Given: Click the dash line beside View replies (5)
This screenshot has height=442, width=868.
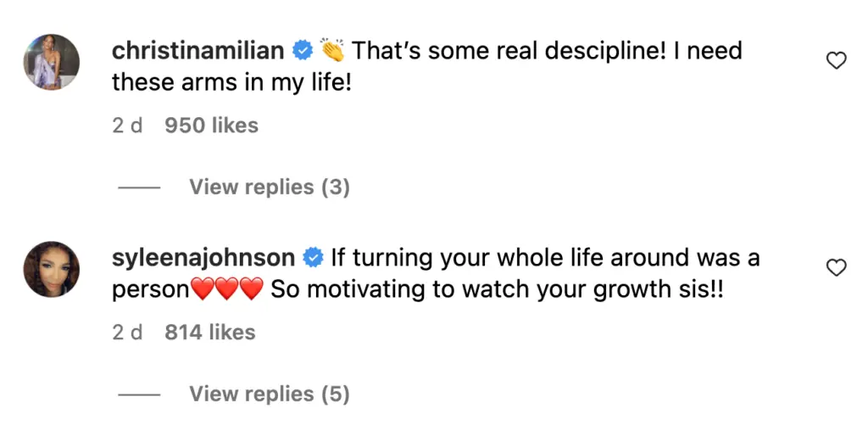Looking at the screenshot, I should click(x=139, y=394).
